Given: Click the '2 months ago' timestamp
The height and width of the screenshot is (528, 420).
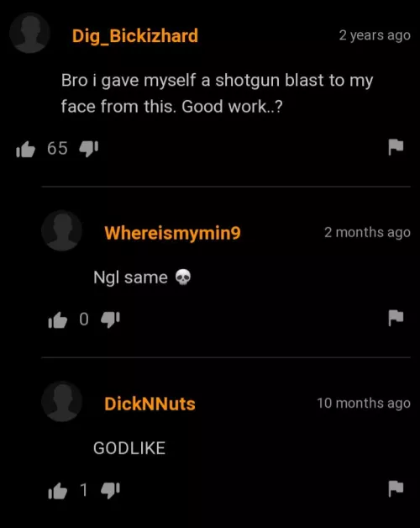Looking at the screenshot, I should [x=367, y=232].
